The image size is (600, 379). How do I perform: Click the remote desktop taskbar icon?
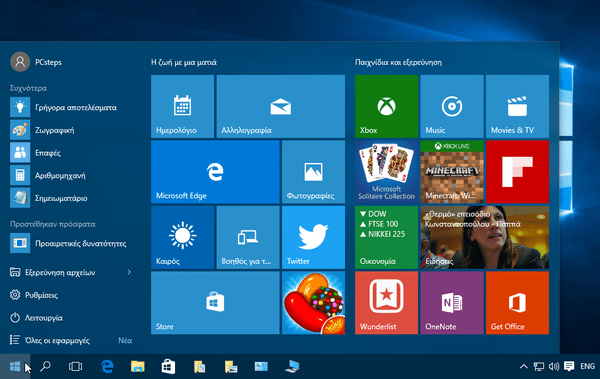292,366
